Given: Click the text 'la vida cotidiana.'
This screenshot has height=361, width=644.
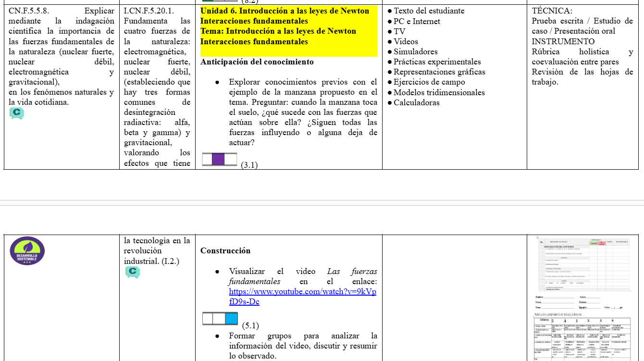Looking at the screenshot, I should click(39, 102).
